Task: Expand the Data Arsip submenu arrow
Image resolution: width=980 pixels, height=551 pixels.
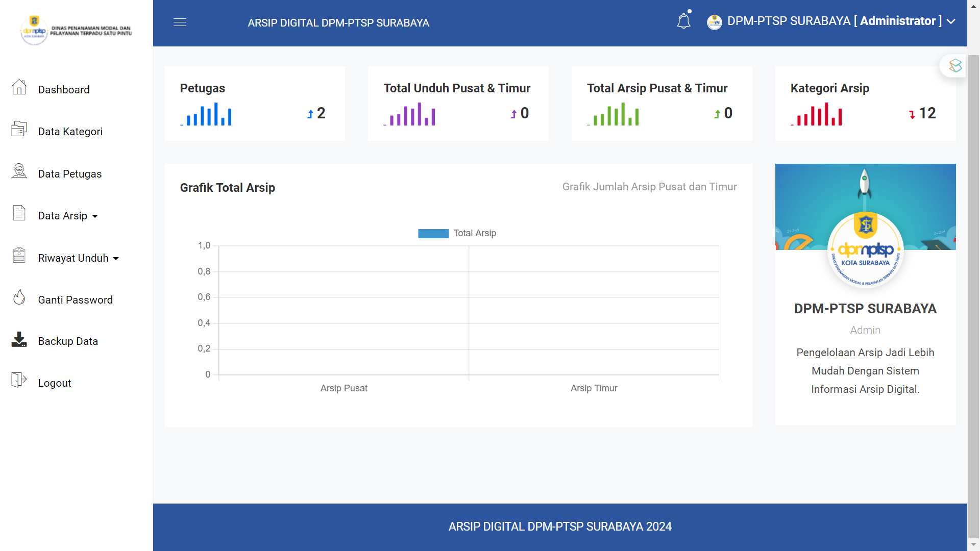Action: [x=95, y=216]
